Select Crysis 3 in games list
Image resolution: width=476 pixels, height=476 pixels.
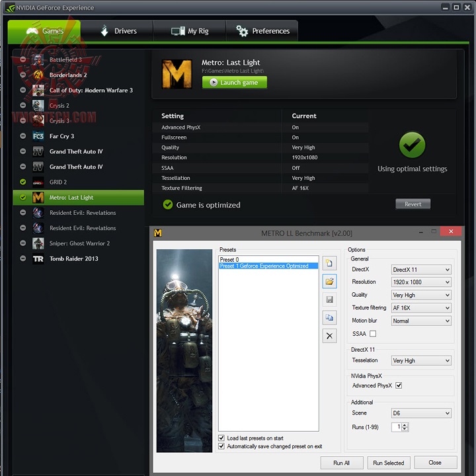(78, 121)
